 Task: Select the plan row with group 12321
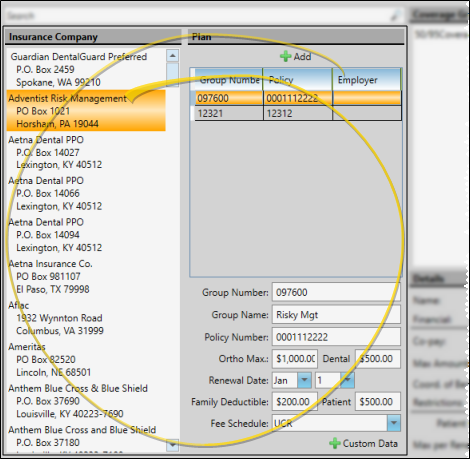(x=298, y=113)
